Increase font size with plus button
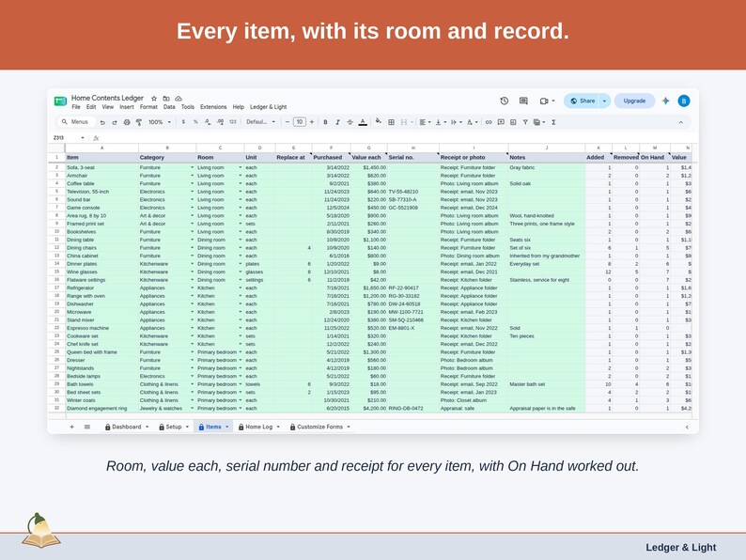The width and height of the screenshot is (746, 560). pyautogui.click(x=312, y=122)
